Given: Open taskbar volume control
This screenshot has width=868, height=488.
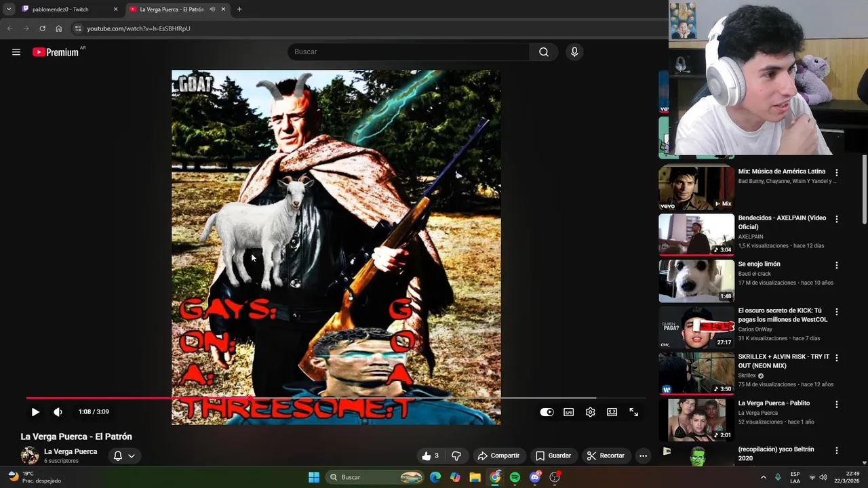Looking at the screenshot, I should click(x=823, y=477).
